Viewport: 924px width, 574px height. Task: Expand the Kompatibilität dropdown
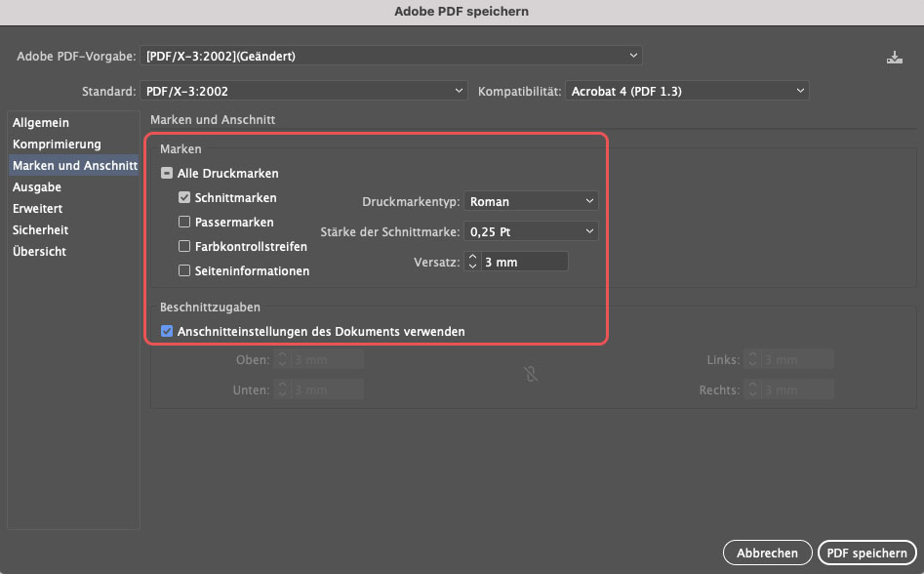(687, 91)
